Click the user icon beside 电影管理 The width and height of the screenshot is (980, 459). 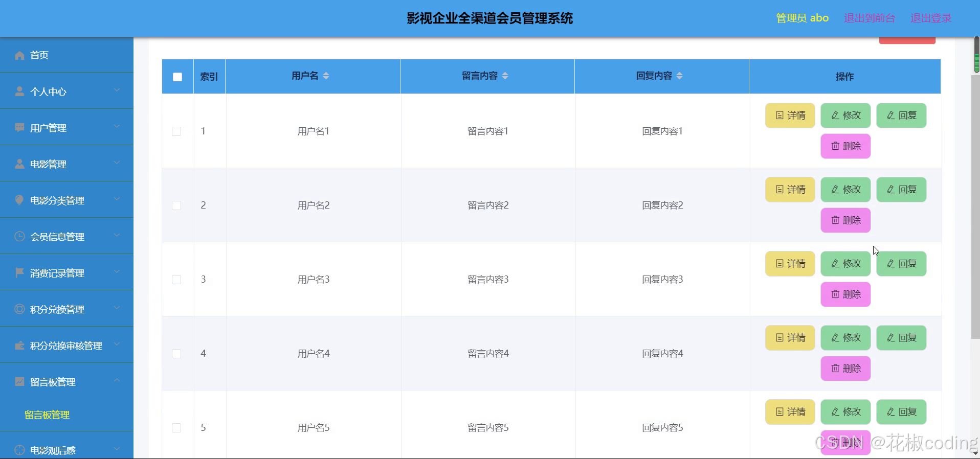(x=19, y=164)
